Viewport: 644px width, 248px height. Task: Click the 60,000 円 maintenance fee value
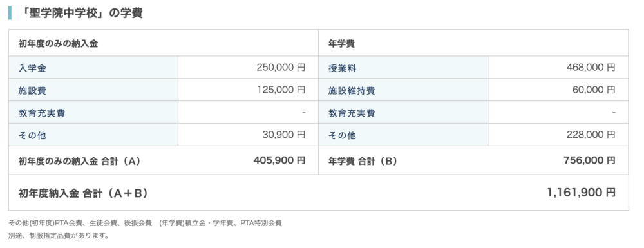tap(594, 90)
